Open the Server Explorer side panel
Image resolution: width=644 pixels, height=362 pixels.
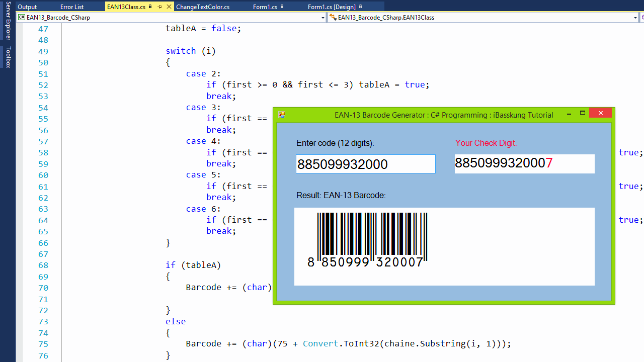pos(8,21)
